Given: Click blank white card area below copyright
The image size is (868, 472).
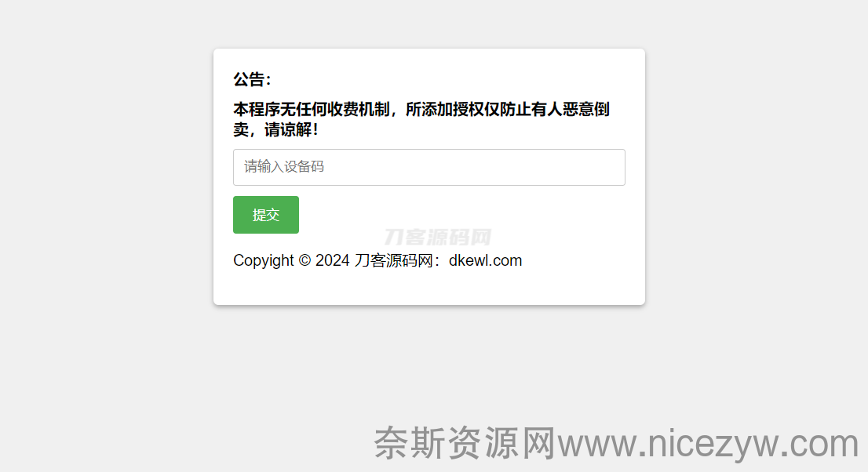Looking at the screenshot, I should coord(429,288).
